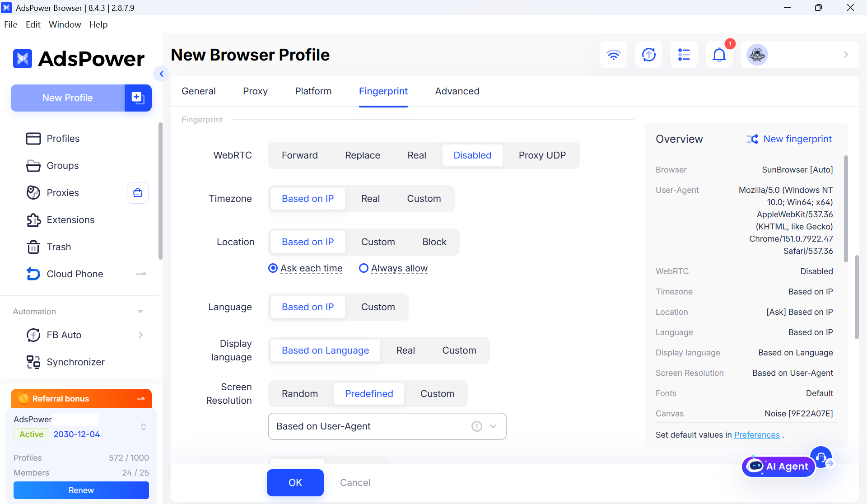Set Timezone to Custom
The image size is (867, 504).
pos(424,199)
